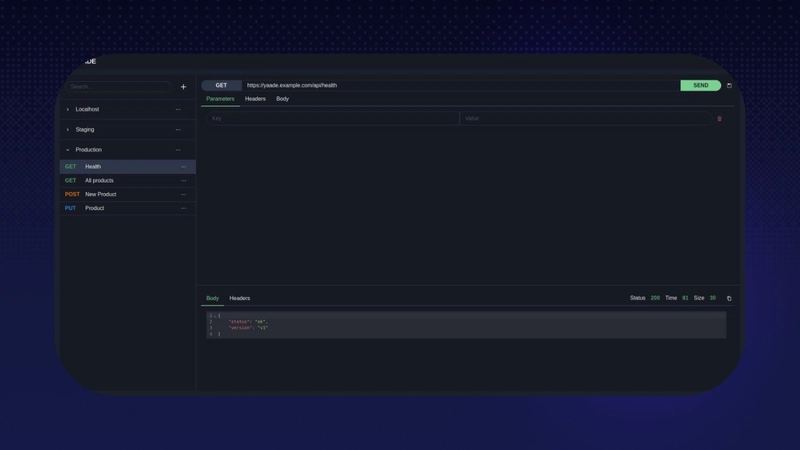This screenshot has height=450, width=800.
Task: Open the GET method dropdown
Action: [221, 86]
